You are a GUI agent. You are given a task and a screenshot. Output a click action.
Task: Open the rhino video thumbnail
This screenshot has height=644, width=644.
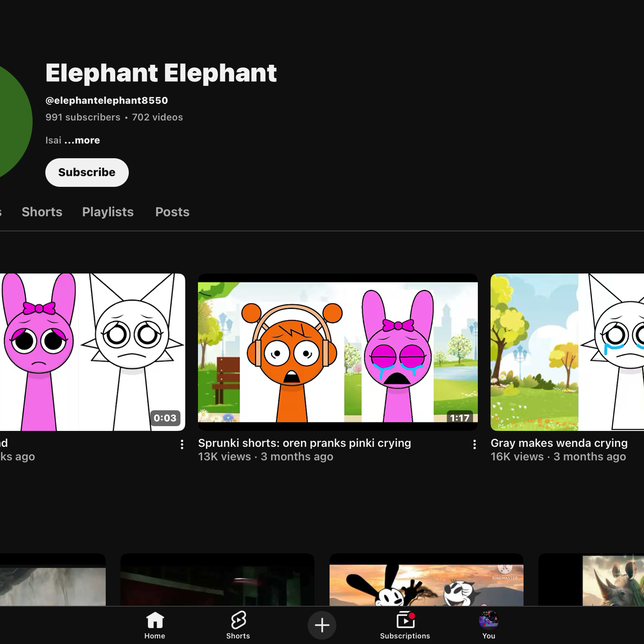pyautogui.click(x=591, y=580)
